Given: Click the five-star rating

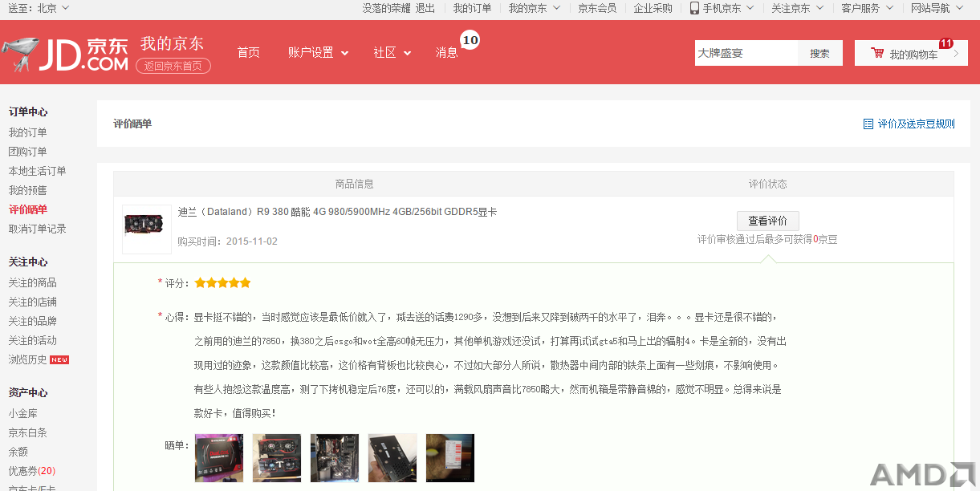Looking at the screenshot, I should pos(222,283).
